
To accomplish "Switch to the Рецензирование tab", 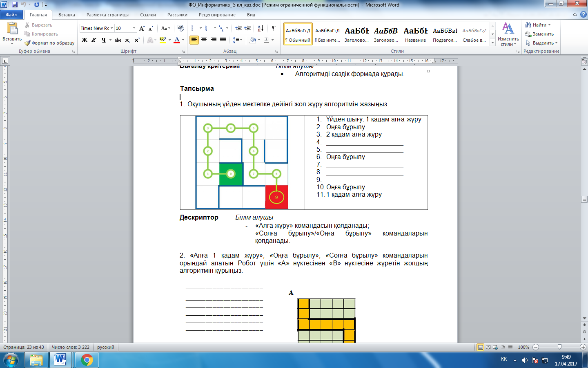I will coord(217,15).
